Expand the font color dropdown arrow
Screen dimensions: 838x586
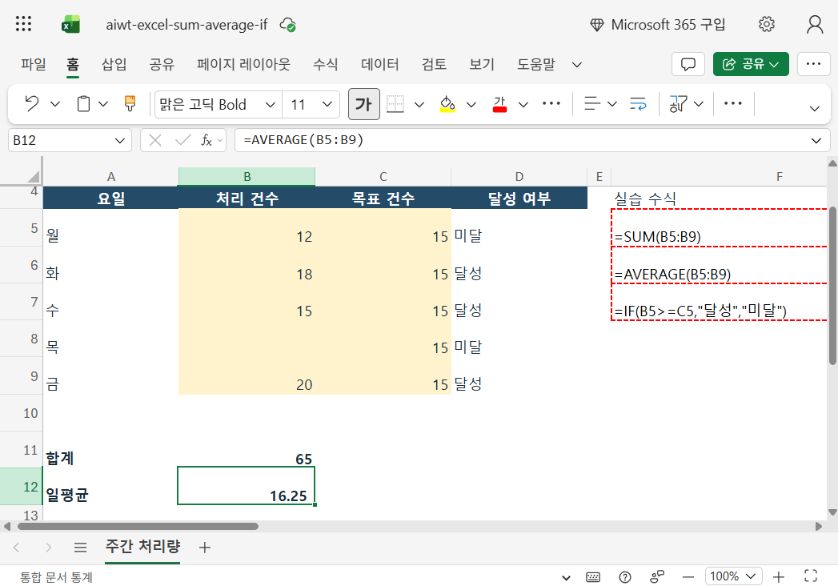523,104
